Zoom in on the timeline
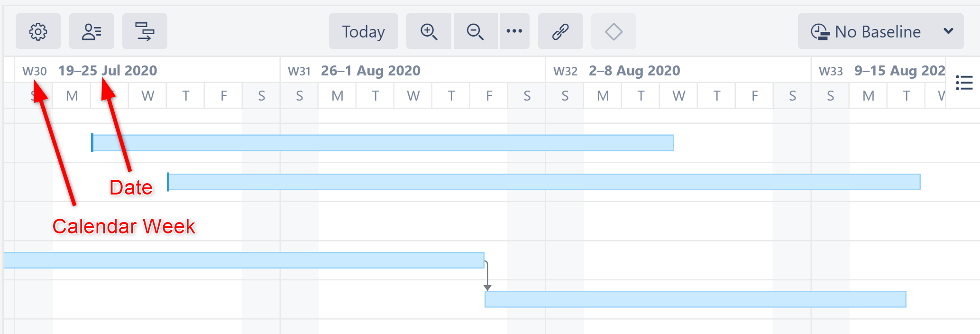 click(428, 31)
